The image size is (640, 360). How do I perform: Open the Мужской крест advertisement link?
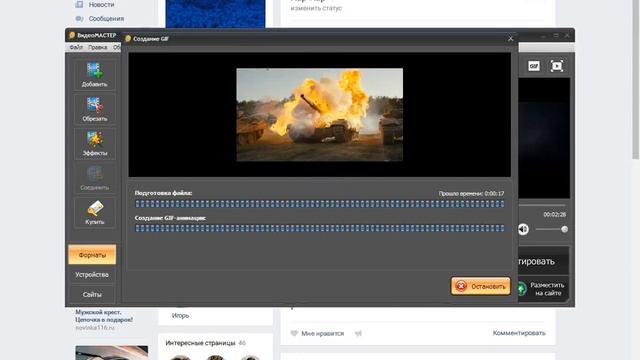click(104, 316)
